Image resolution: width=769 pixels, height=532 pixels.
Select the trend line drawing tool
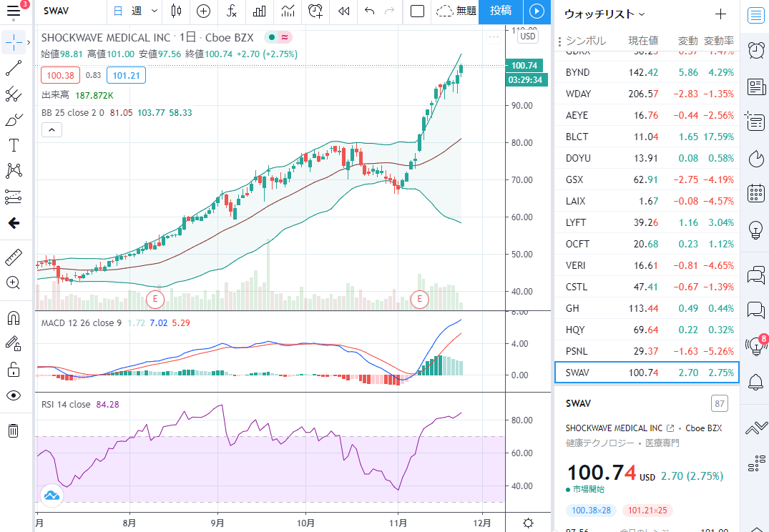pos(14,68)
